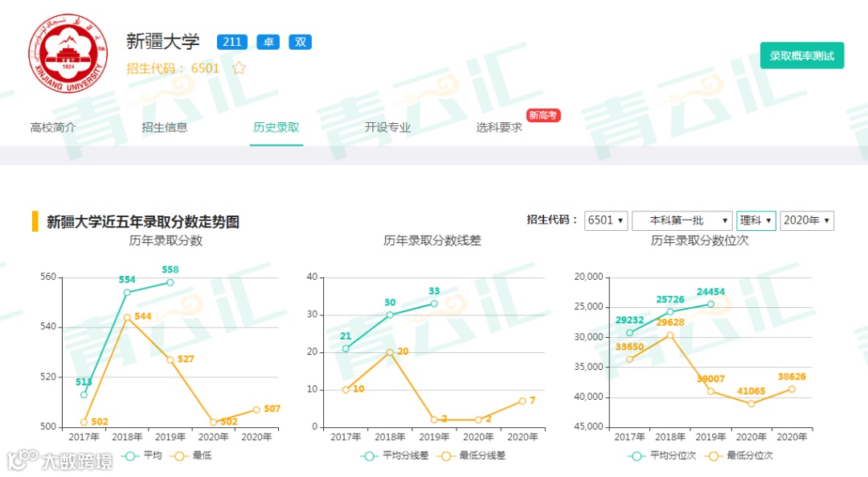Click the 历年录取分数线差 chart title
This screenshot has height=477, width=868.
(x=432, y=241)
